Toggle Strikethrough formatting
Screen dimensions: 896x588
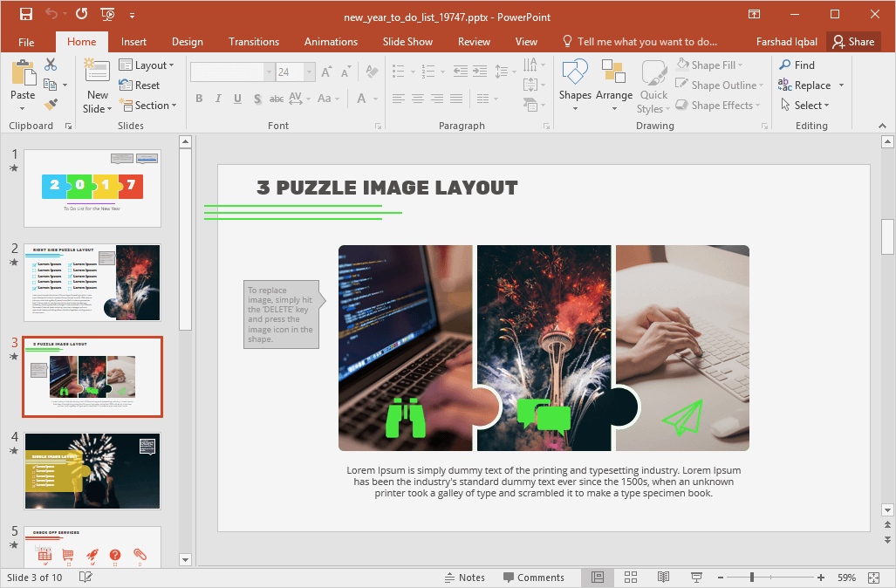point(277,99)
